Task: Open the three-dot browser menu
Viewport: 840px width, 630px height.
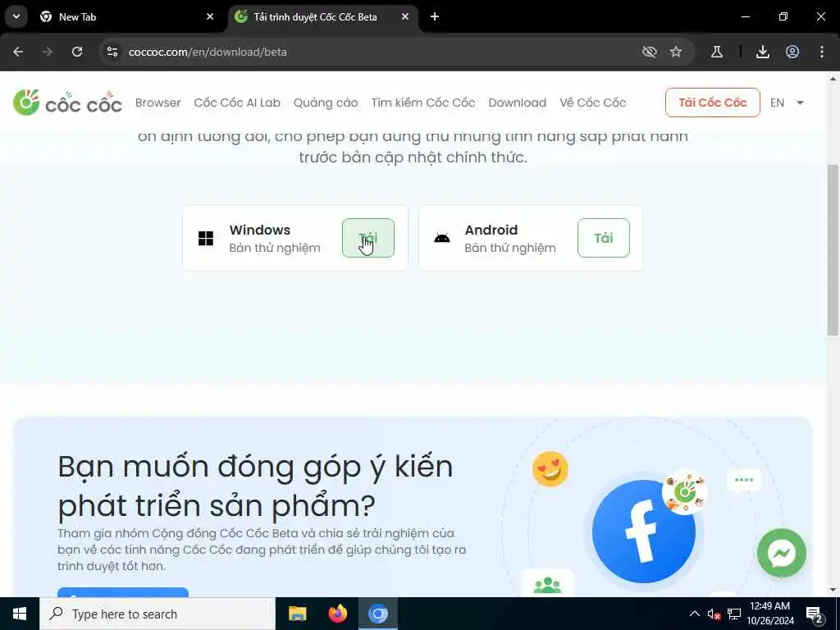Action: [x=822, y=52]
